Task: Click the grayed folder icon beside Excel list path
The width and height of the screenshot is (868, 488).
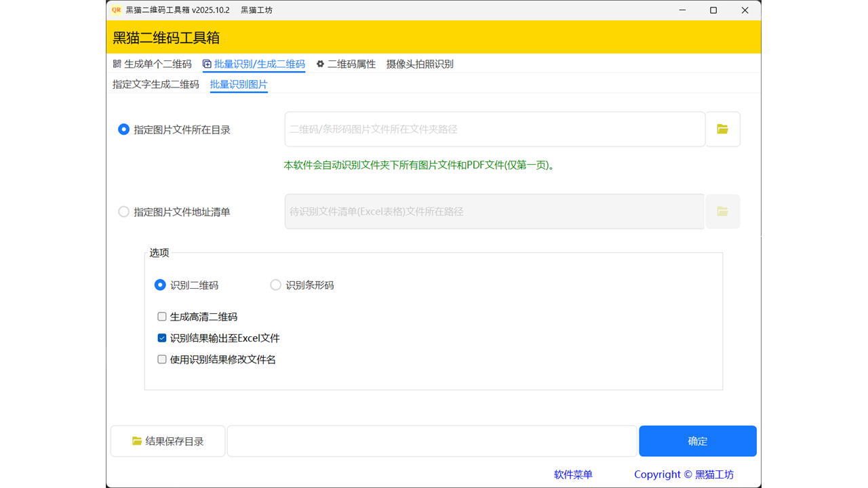Action: (x=722, y=211)
